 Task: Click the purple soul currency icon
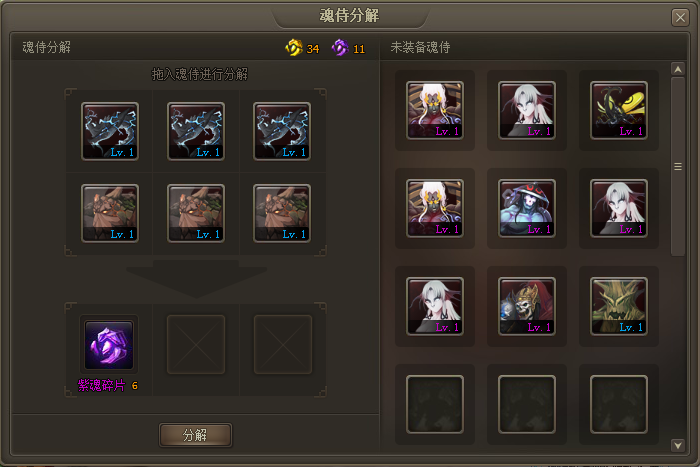tap(340, 48)
